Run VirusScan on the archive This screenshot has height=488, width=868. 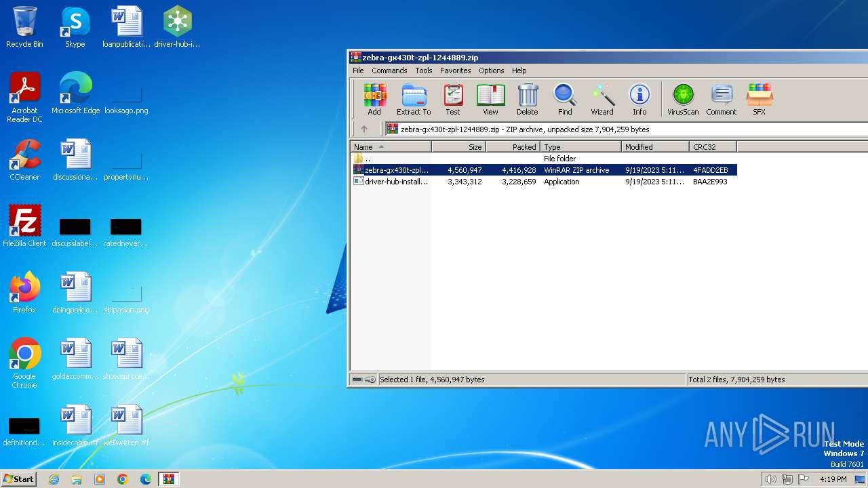(x=683, y=100)
